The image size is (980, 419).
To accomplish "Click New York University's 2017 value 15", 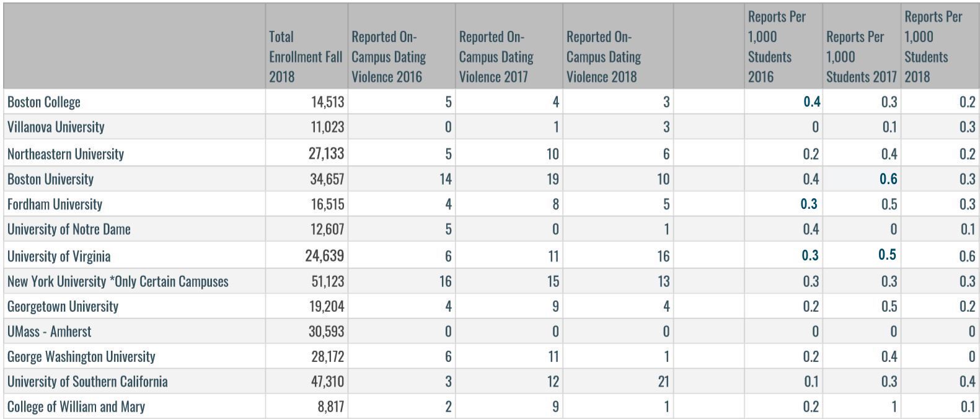I will click(x=552, y=281).
